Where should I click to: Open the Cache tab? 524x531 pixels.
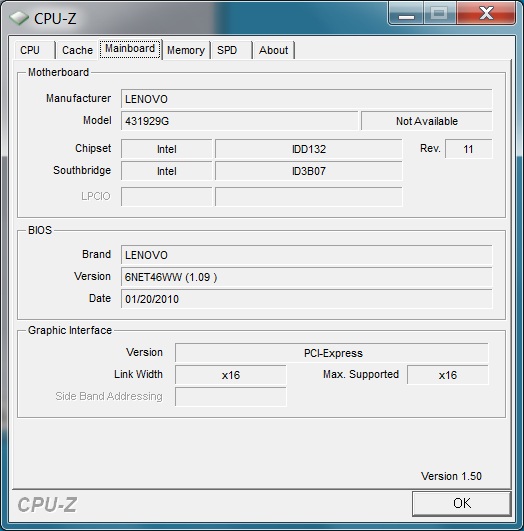[x=77, y=50]
